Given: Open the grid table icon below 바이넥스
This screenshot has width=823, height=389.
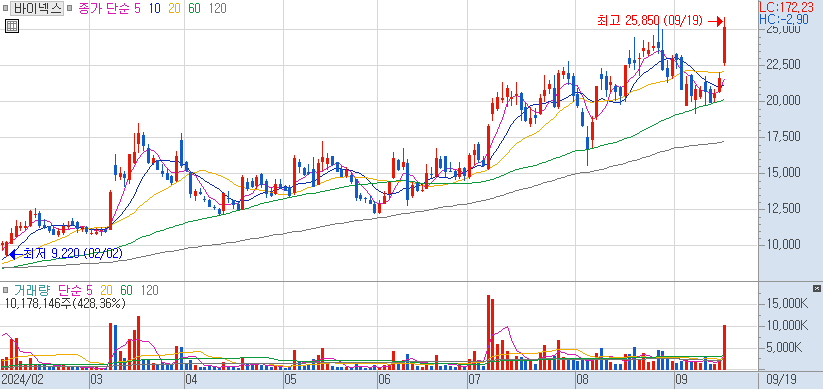Looking at the screenshot, I should click(x=12, y=26).
